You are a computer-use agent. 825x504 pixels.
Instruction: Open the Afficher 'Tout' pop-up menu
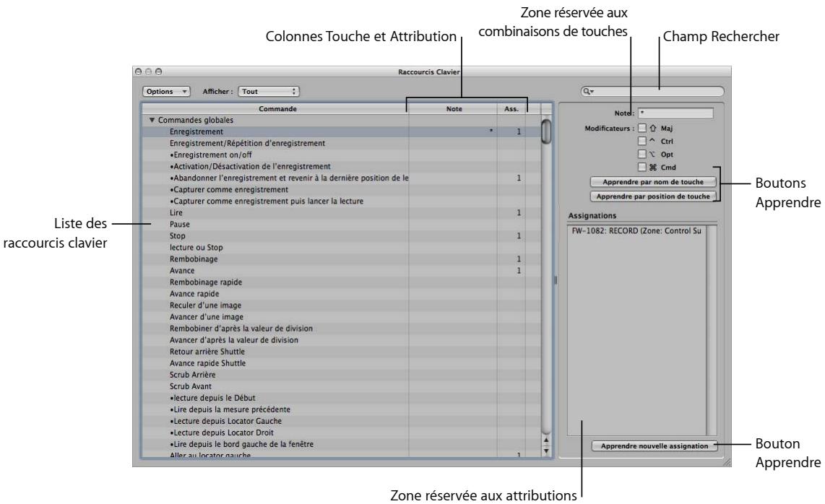coord(269,92)
